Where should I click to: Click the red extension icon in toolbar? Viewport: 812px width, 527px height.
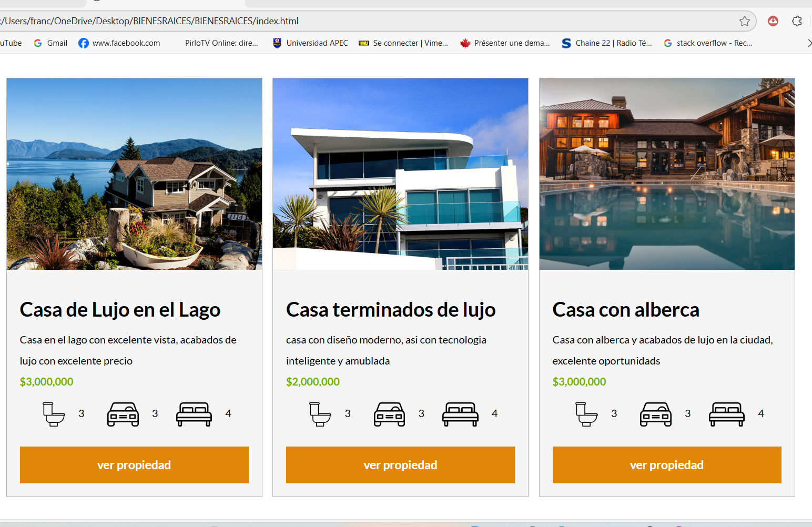pyautogui.click(x=773, y=21)
